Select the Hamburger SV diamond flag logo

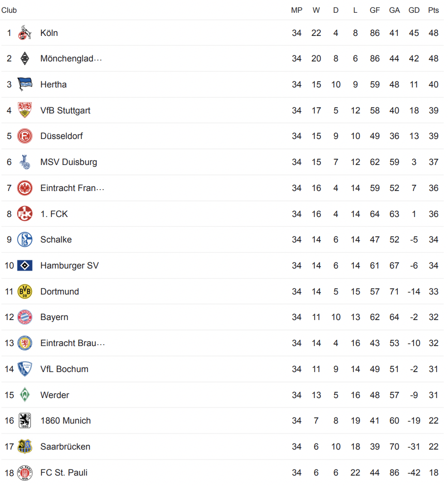click(x=25, y=266)
